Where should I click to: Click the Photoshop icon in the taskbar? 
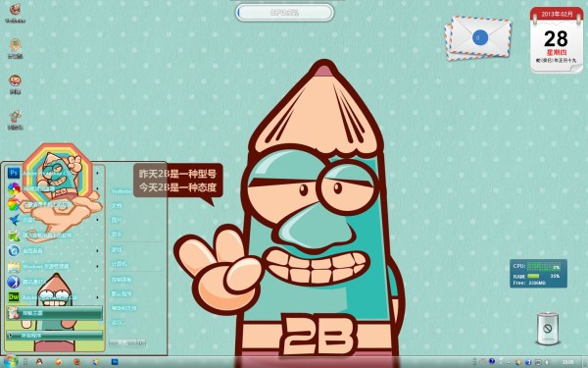coord(115,362)
